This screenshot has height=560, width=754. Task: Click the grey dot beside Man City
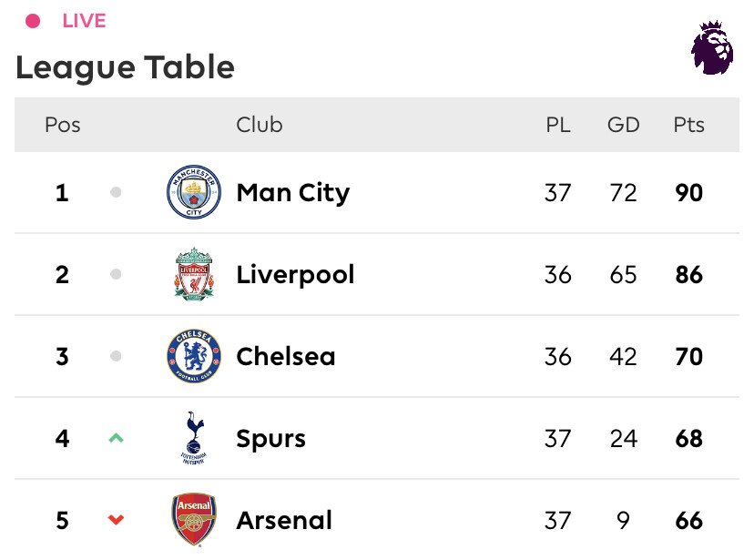coord(116,193)
